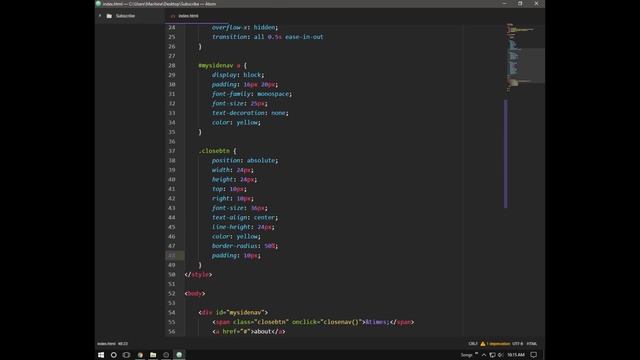This screenshot has width=640, height=360.
Task: Click the span class="closebtn" line
Action: (313, 322)
